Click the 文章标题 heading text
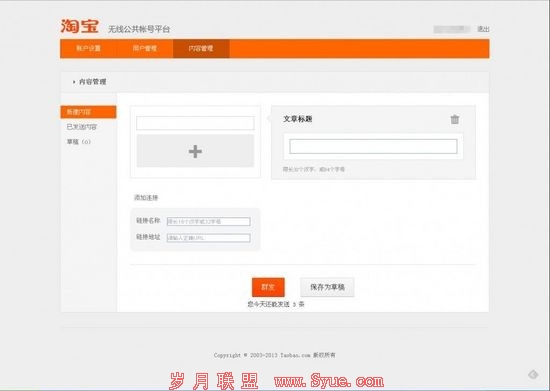550x391 pixels. tap(297, 119)
